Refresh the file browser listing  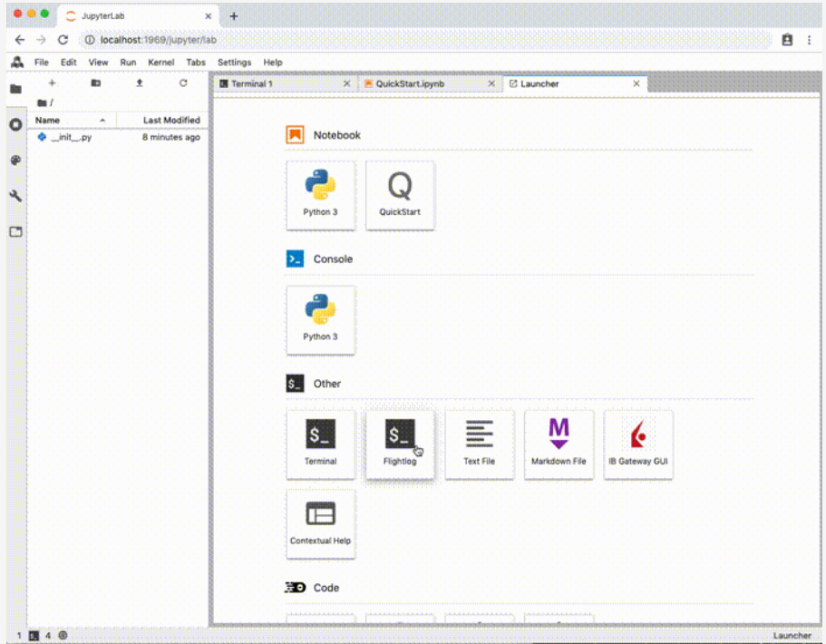(182, 83)
